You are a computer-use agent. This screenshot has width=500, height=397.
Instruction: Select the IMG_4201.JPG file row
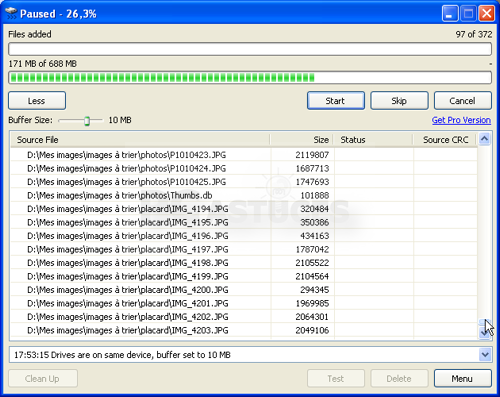(244, 303)
